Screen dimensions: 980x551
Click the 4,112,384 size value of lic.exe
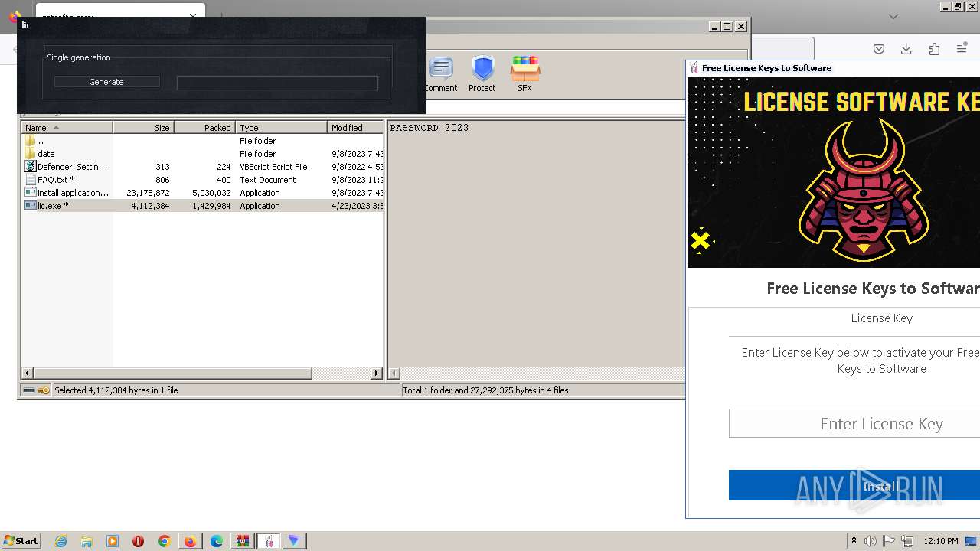tap(150, 206)
